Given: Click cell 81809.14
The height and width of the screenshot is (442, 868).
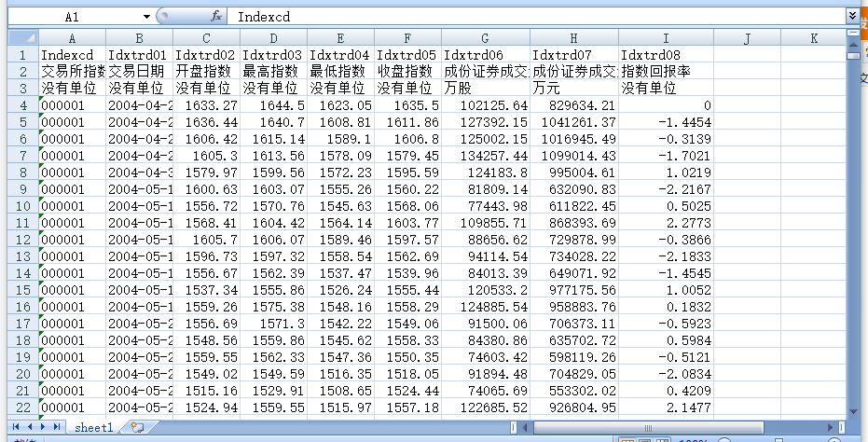Looking at the screenshot, I should 486,189.
